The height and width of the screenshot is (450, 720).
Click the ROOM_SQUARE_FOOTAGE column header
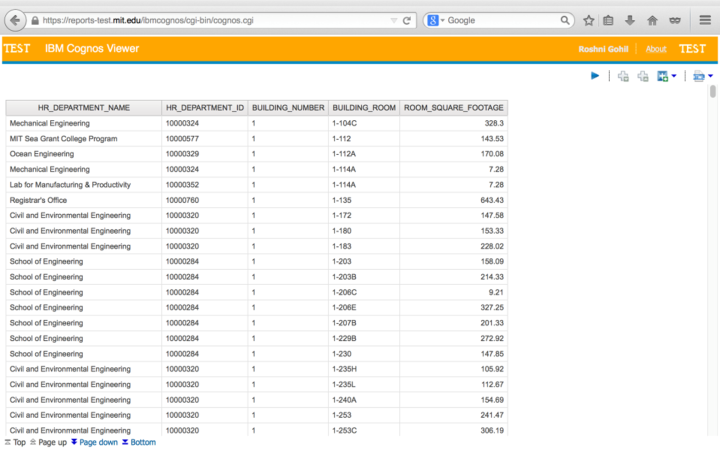453,107
